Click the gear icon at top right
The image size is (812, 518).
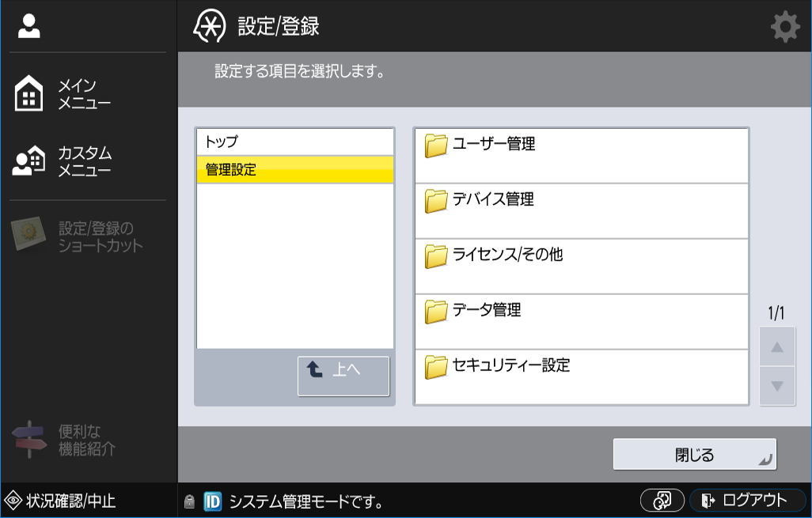(786, 26)
